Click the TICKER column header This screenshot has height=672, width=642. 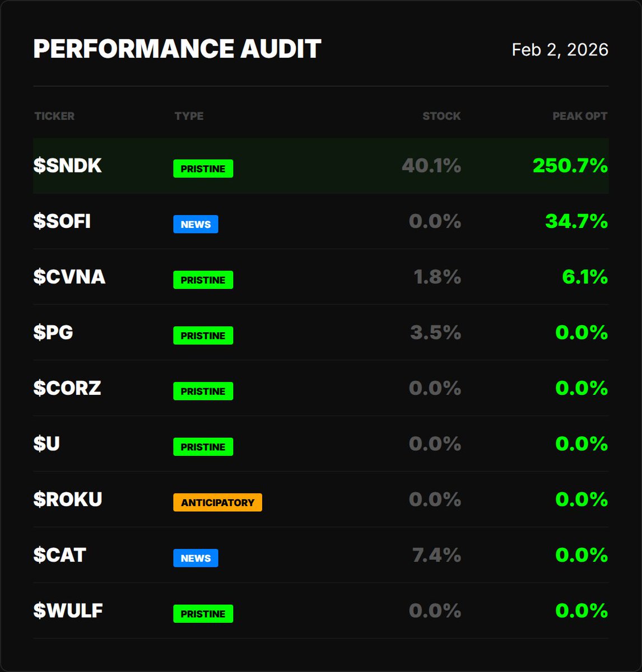pos(54,116)
